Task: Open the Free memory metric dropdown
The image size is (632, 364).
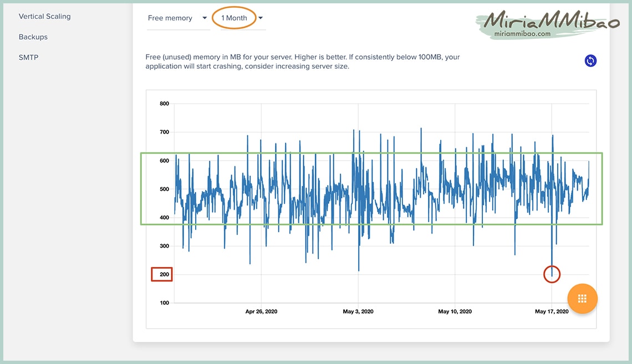Action: tap(177, 18)
